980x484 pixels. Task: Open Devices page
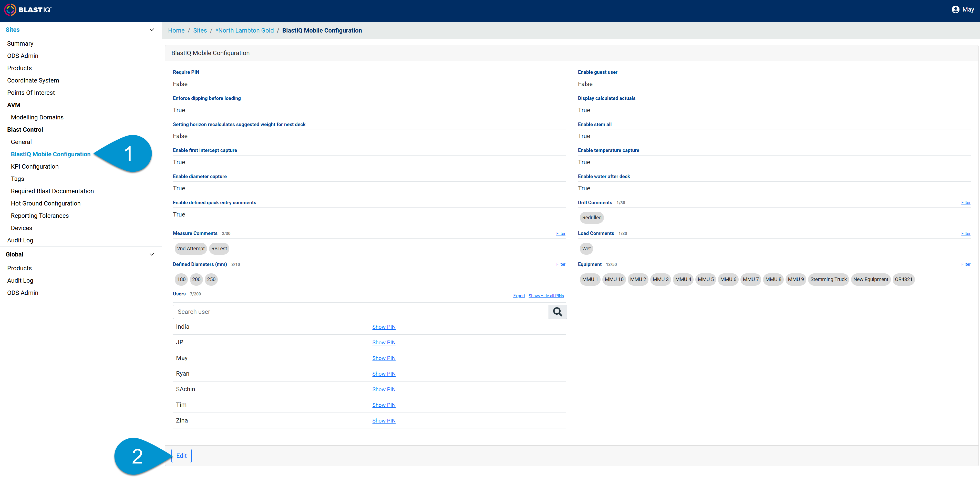click(x=22, y=228)
